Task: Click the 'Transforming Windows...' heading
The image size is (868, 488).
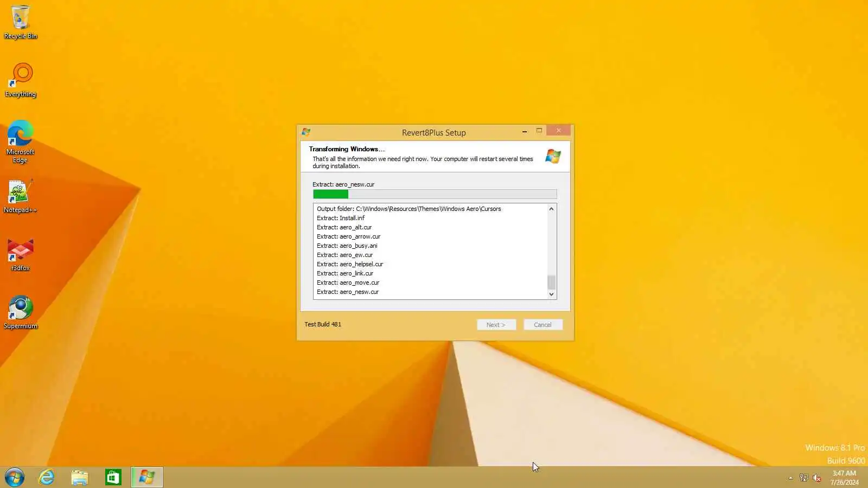Action: tap(347, 149)
